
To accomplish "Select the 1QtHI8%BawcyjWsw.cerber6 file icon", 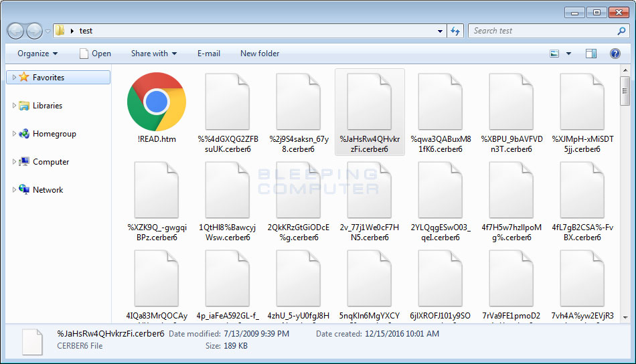I will click(228, 190).
